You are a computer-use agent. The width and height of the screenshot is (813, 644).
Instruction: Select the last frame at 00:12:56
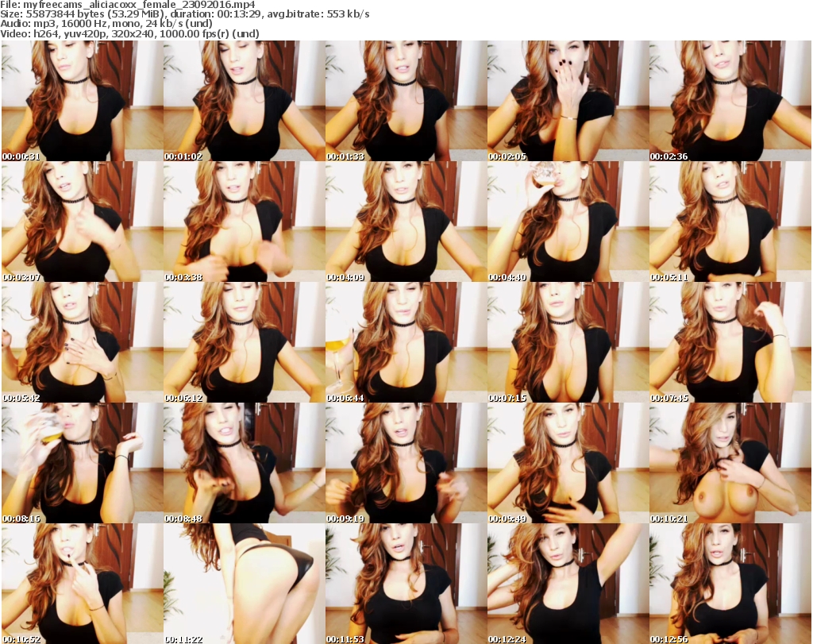tap(730, 584)
